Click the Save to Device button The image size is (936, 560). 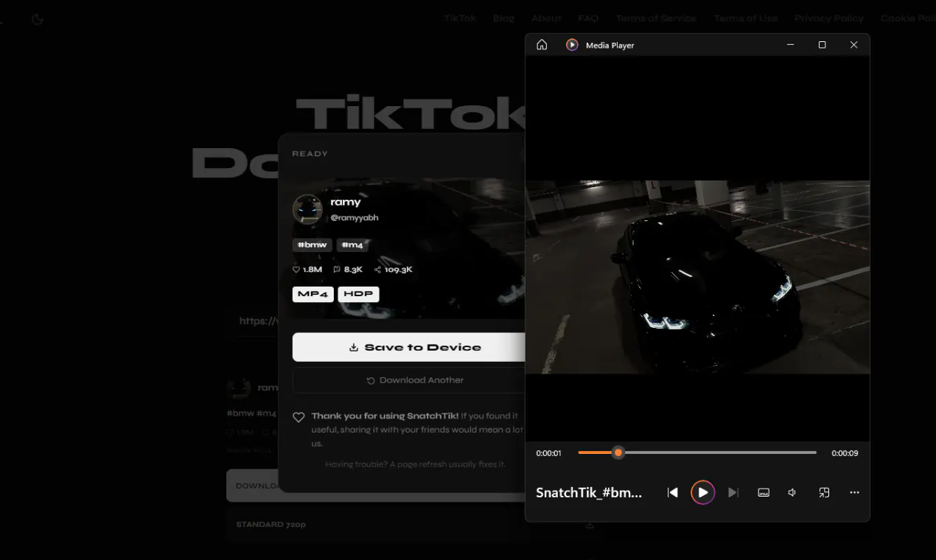408,347
